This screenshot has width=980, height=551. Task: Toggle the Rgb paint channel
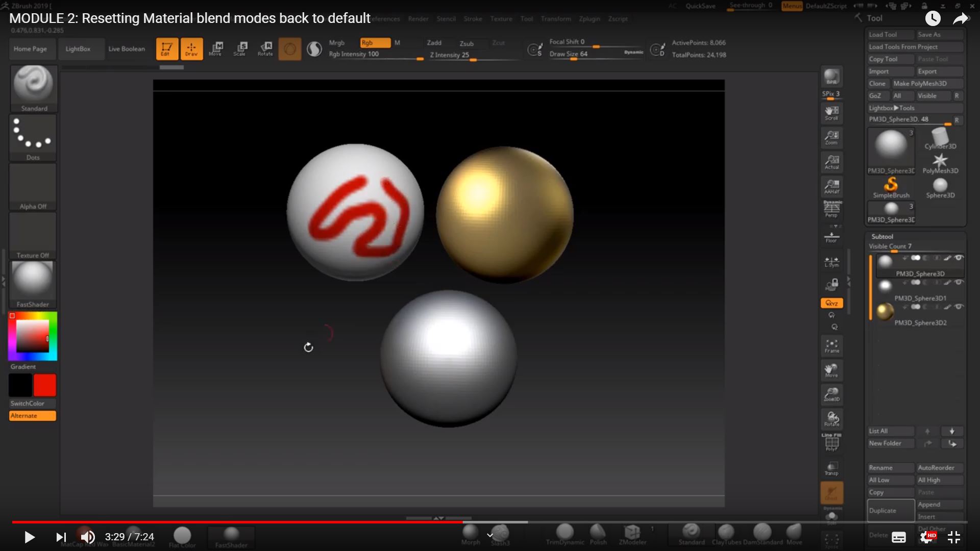tap(375, 43)
